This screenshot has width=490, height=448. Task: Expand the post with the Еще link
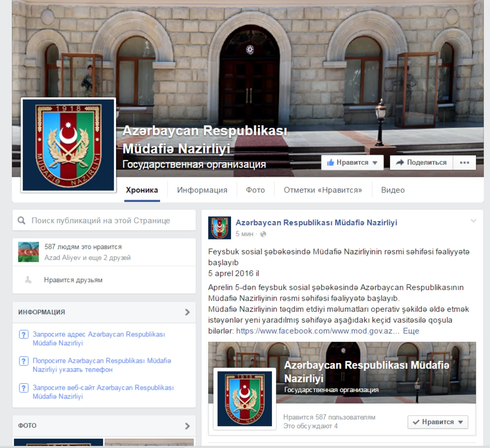pos(411,331)
